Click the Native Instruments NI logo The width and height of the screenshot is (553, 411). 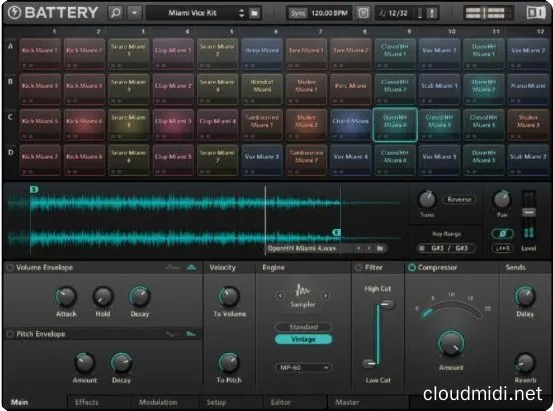click(536, 13)
